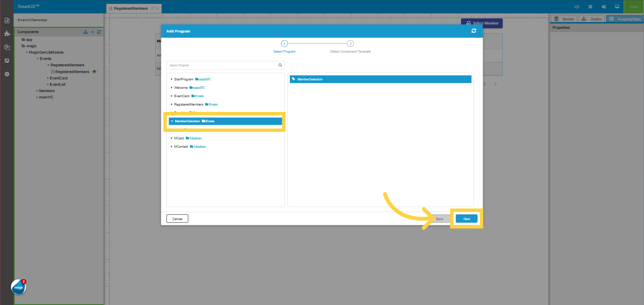644x305 pixels.
Task: Open the code view with the </> icon
Action: click(577, 7)
